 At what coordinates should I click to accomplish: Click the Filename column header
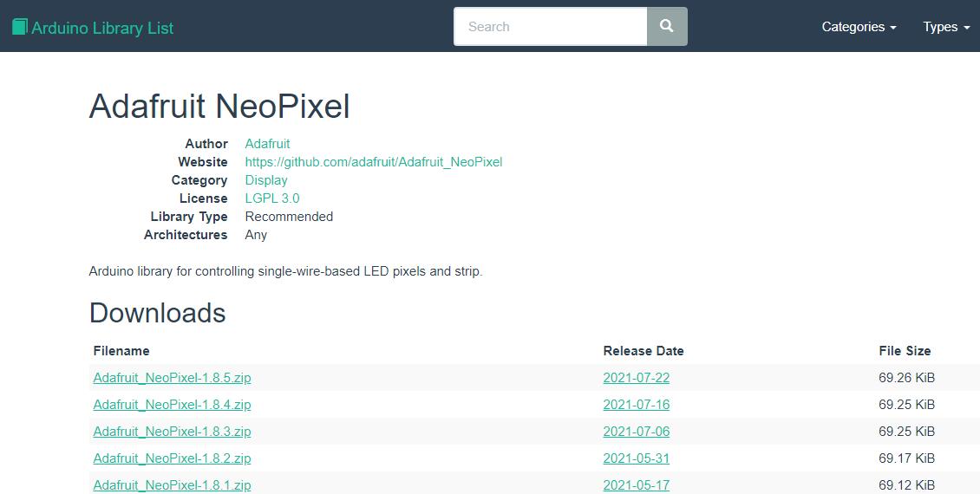(x=121, y=351)
